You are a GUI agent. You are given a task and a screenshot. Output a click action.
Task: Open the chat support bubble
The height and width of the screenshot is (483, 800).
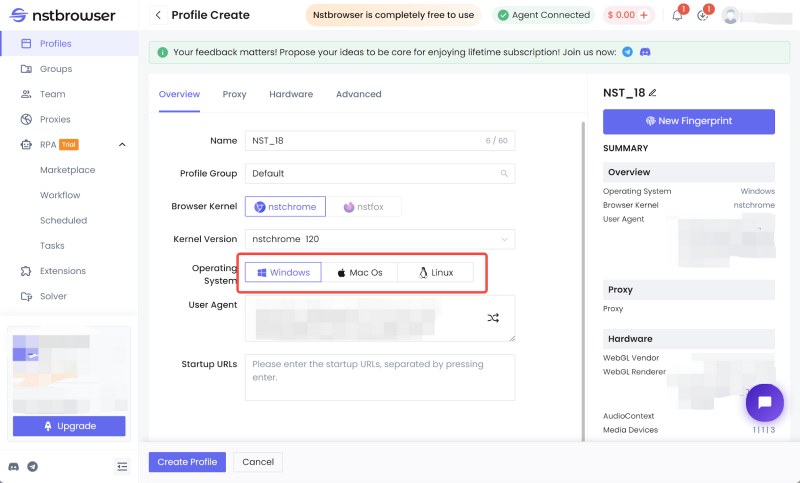coord(764,403)
